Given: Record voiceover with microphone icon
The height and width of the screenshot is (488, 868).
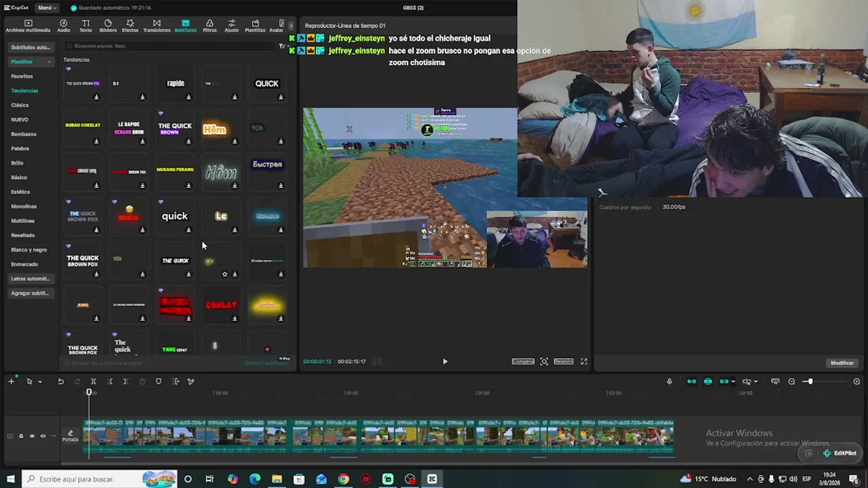Looking at the screenshot, I should 669,382.
